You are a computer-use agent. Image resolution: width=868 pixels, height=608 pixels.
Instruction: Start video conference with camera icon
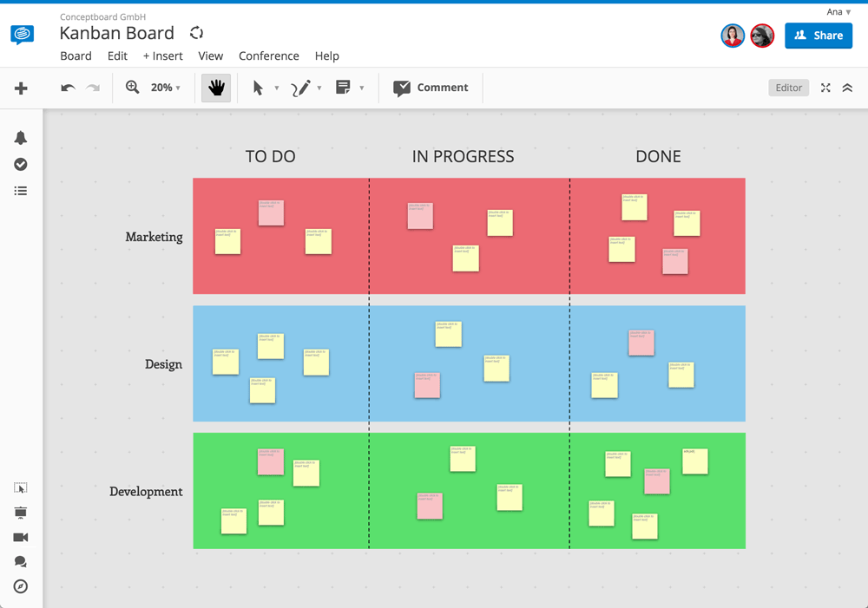(x=21, y=537)
